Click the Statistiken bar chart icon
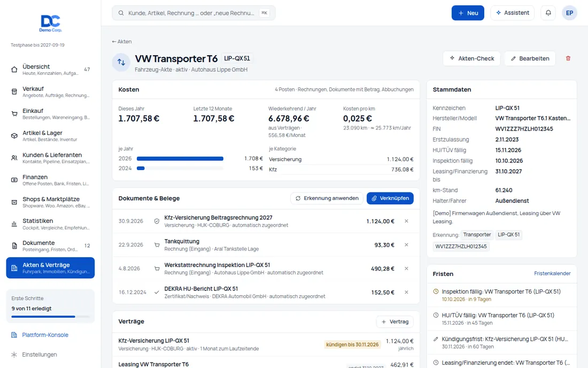This screenshot has height=368, width=588. (x=14, y=224)
